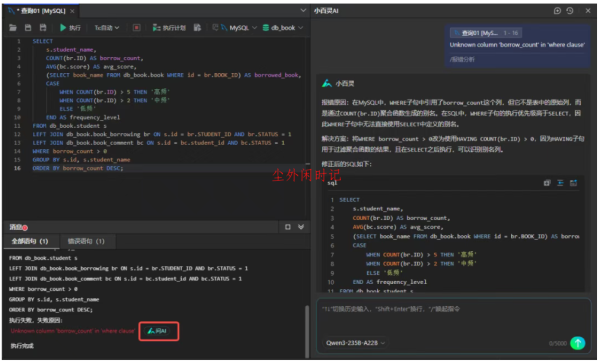Click editor line 10 END AS frequency_level
600x363 pixels.
coord(83,118)
